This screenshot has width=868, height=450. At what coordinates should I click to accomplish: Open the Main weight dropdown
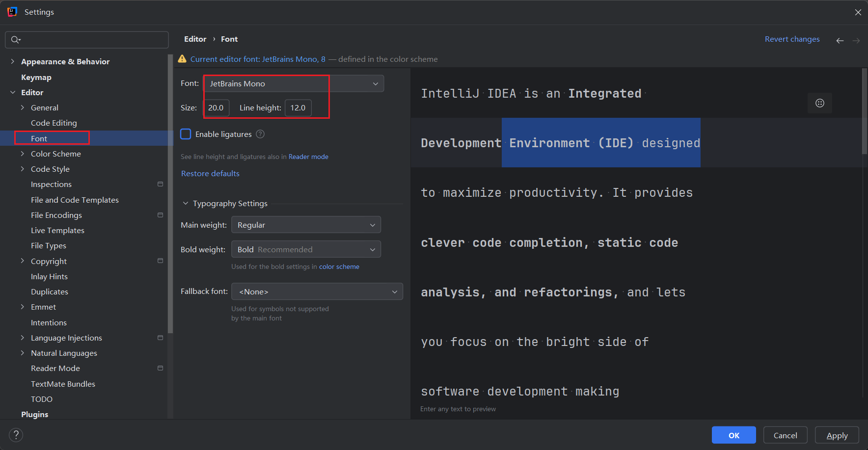(306, 225)
